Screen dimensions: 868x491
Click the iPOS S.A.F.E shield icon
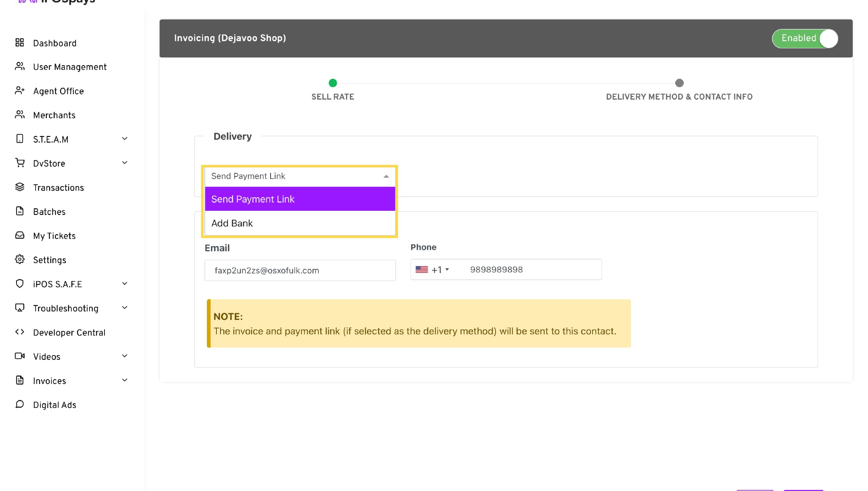19,284
